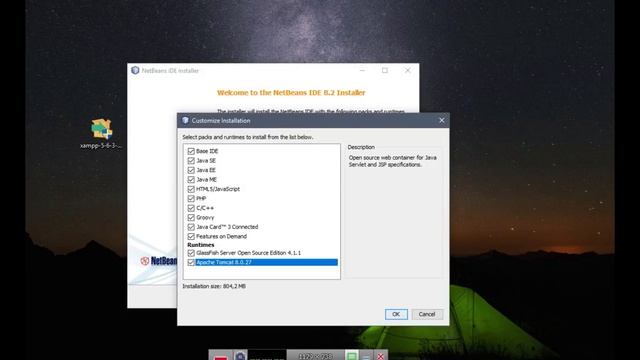The image size is (640, 360).
Task: Uncheck the Groovy checkbox
Action: pyautogui.click(x=191, y=218)
